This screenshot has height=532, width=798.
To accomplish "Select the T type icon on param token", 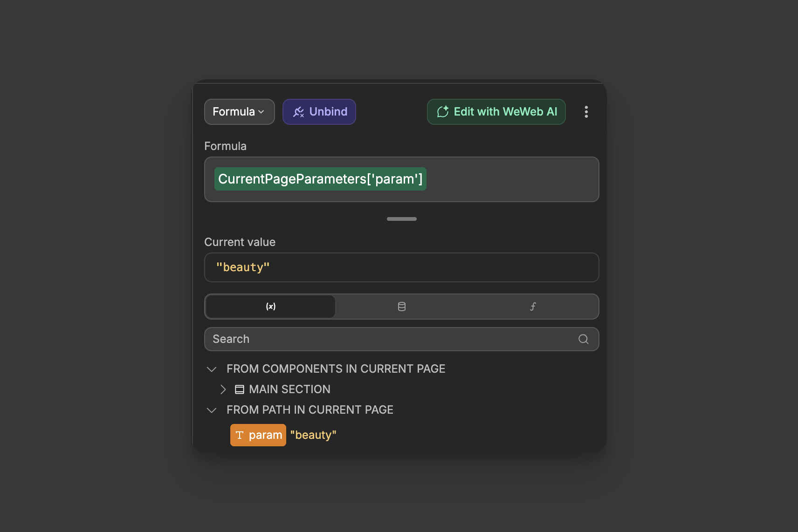I will click(240, 435).
